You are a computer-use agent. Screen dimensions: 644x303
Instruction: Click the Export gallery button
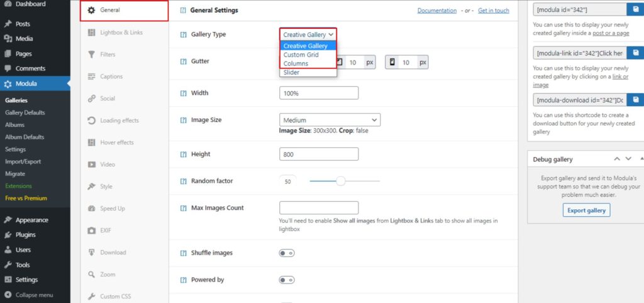[x=586, y=211]
